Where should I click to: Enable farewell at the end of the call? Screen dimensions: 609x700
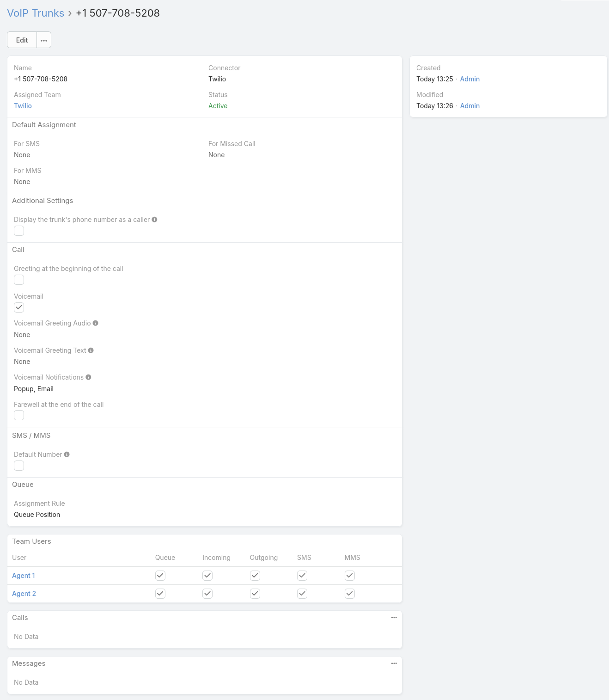18,415
